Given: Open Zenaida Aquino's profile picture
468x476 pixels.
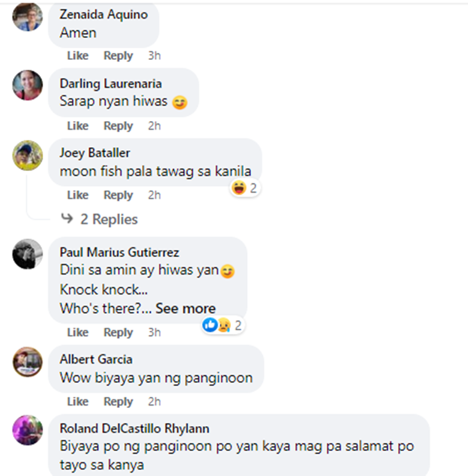Looking at the screenshot, I should [27, 17].
